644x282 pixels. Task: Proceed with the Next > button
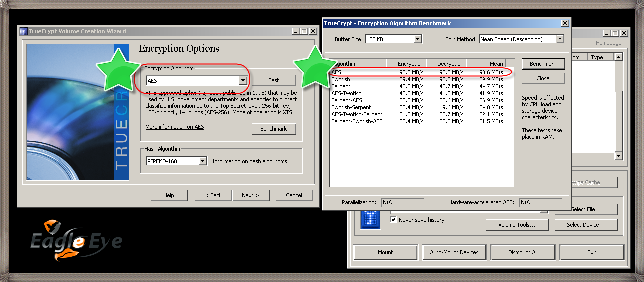point(250,195)
